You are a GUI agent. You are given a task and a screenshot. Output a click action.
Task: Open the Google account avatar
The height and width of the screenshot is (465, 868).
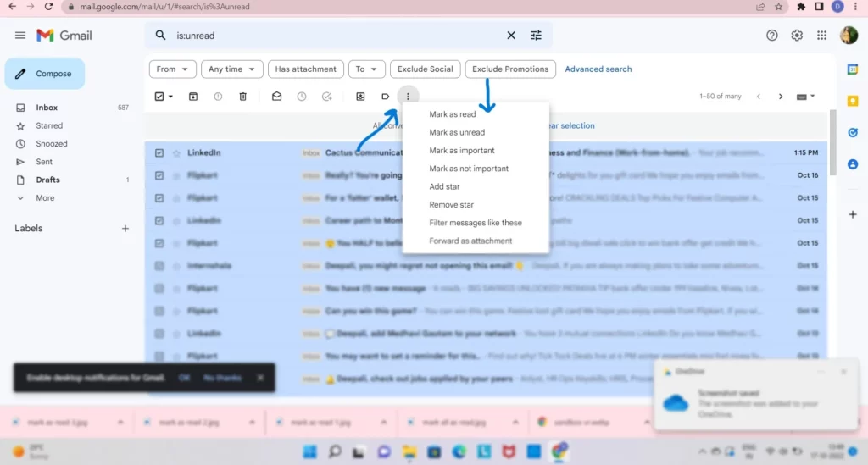pyautogui.click(x=849, y=36)
